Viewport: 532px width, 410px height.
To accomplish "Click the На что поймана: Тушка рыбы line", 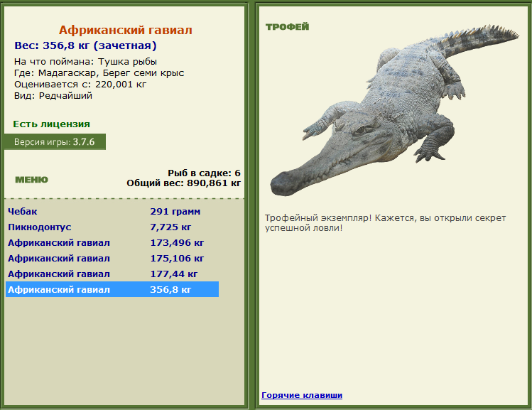I will (x=85, y=62).
